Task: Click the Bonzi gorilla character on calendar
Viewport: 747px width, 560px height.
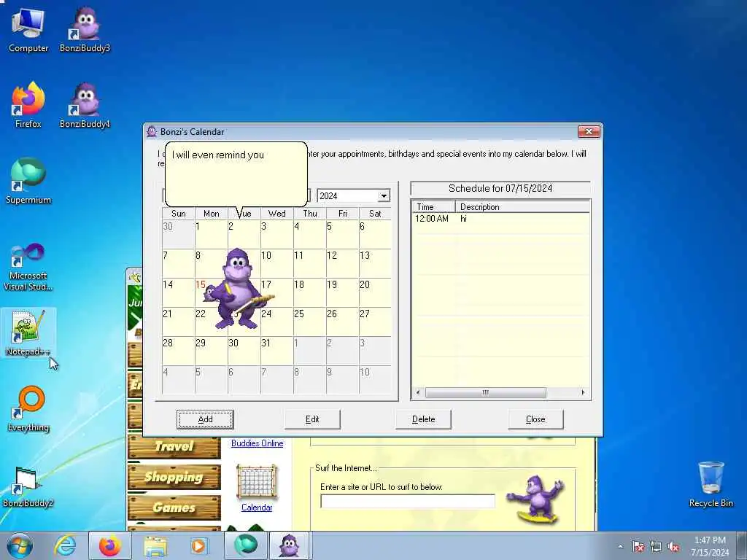Action: pyautogui.click(x=238, y=289)
